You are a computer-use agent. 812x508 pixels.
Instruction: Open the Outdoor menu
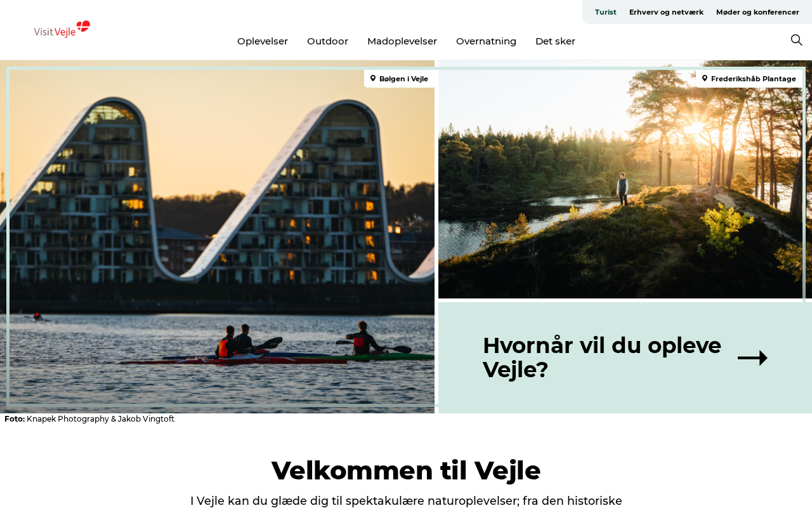pos(327,41)
